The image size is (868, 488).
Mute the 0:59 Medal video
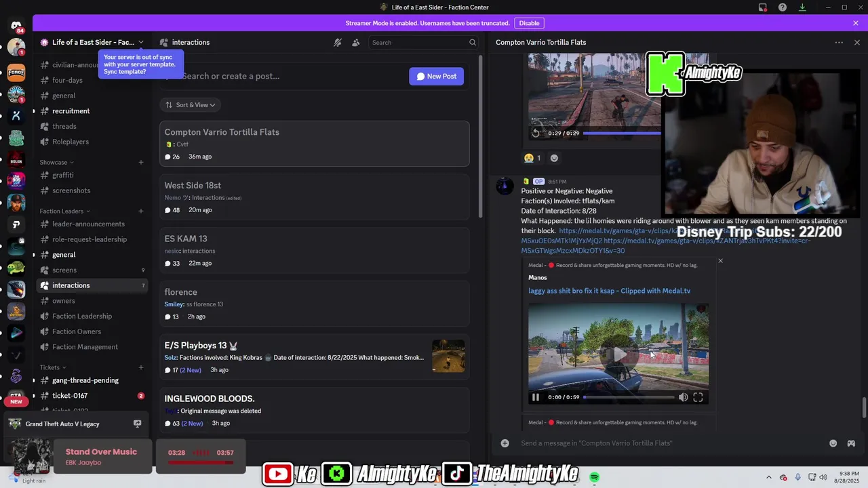tap(683, 397)
